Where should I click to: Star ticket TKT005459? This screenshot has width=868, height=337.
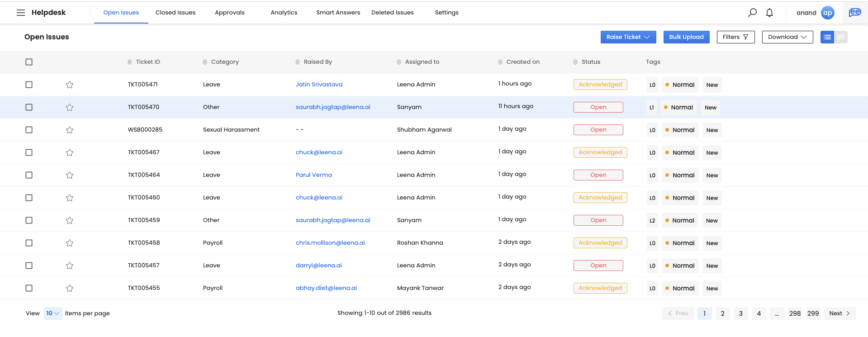point(70,220)
